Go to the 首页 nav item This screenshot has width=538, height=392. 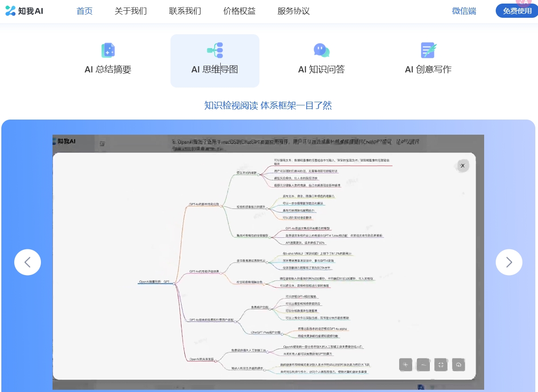point(85,11)
